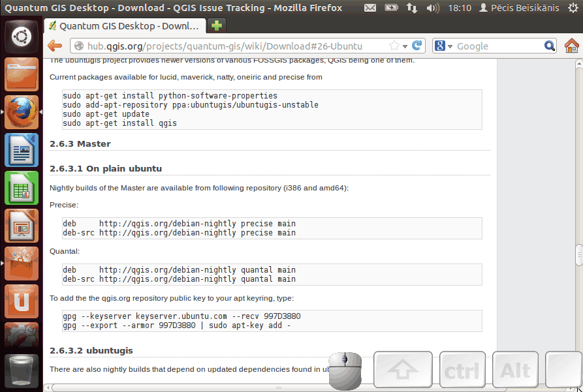The width and height of the screenshot is (583, 392).
Task: Open the sound volume indicator
Action: (x=433, y=7)
